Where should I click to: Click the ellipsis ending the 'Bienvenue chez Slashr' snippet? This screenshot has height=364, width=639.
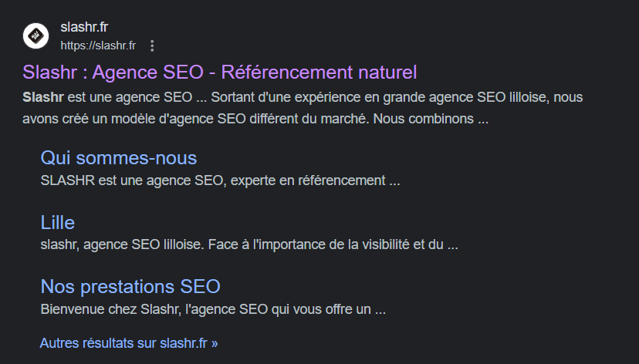380,310
